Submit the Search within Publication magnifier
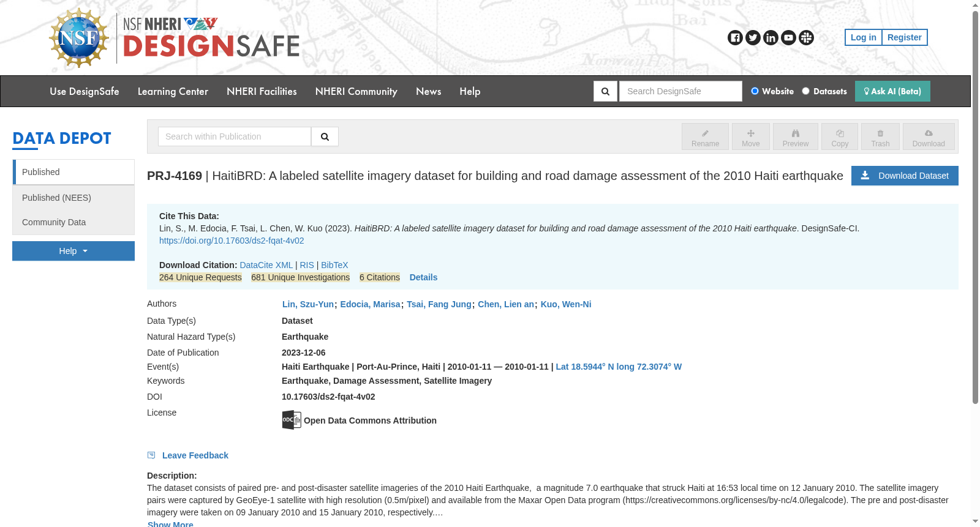Viewport: 980px width, 527px height. [325, 136]
